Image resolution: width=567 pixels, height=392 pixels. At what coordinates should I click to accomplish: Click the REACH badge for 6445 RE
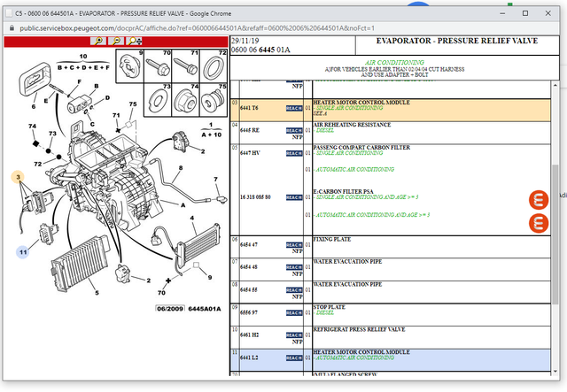click(x=294, y=130)
